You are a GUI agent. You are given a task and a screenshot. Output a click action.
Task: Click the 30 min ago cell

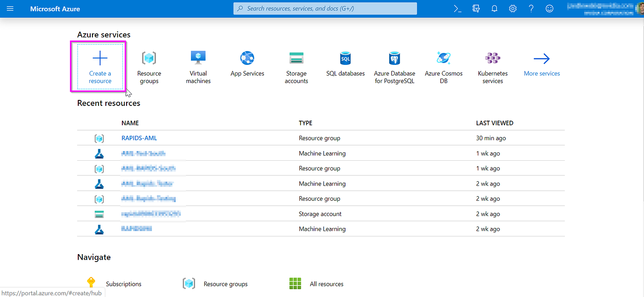pos(491,138)
